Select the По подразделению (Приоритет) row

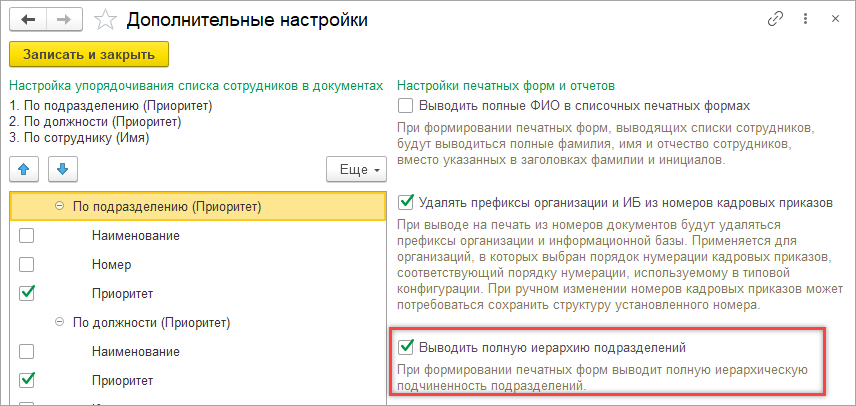tap(198, 207)
